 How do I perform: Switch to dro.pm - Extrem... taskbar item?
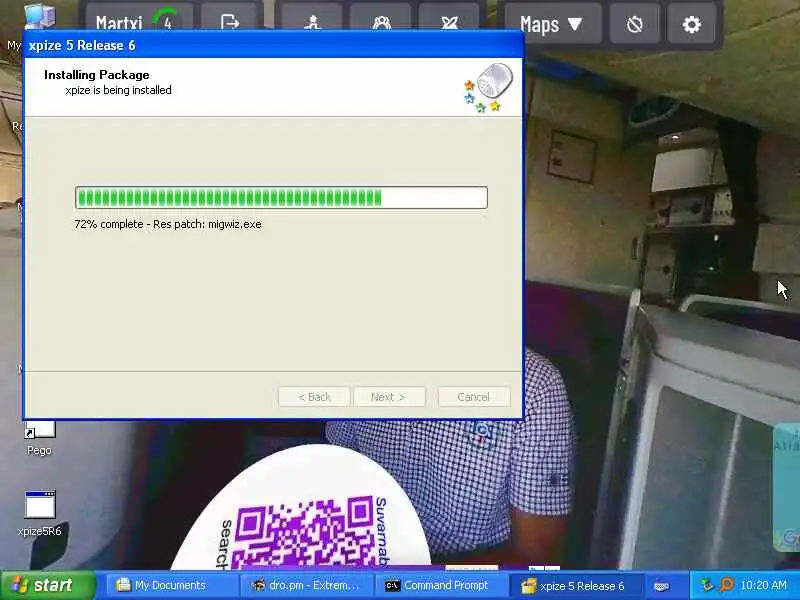pos(307,585)
